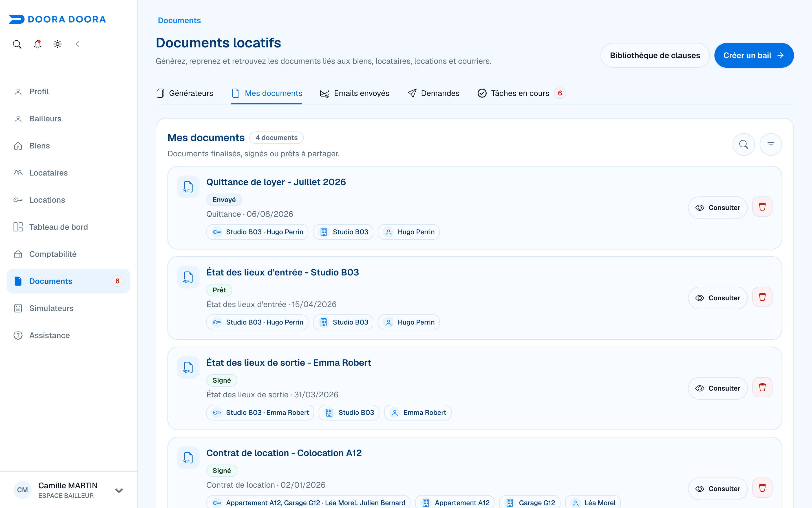Open the Demandes tab
The width and height of the screenshot is (812, 508).
433,93
